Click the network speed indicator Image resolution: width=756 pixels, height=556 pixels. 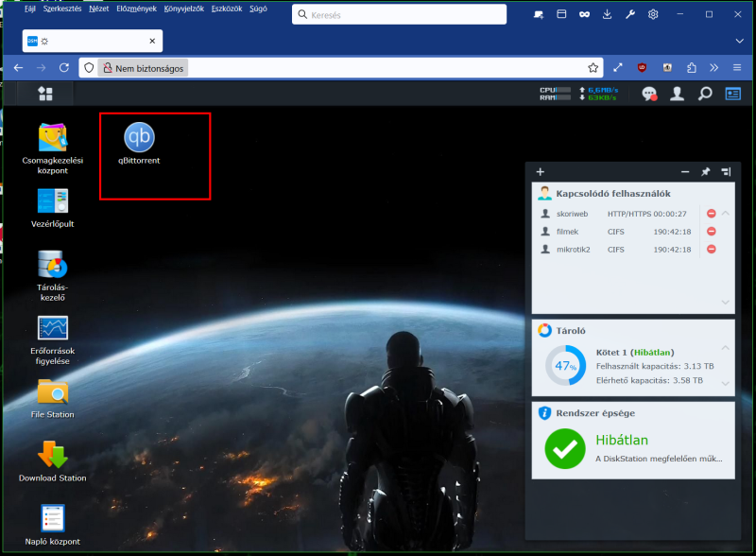point(598,94)
